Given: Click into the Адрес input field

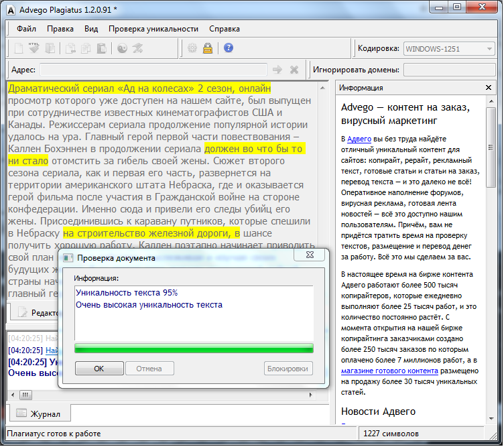Looking at the screenshot, I should click(x=153, y=70).
